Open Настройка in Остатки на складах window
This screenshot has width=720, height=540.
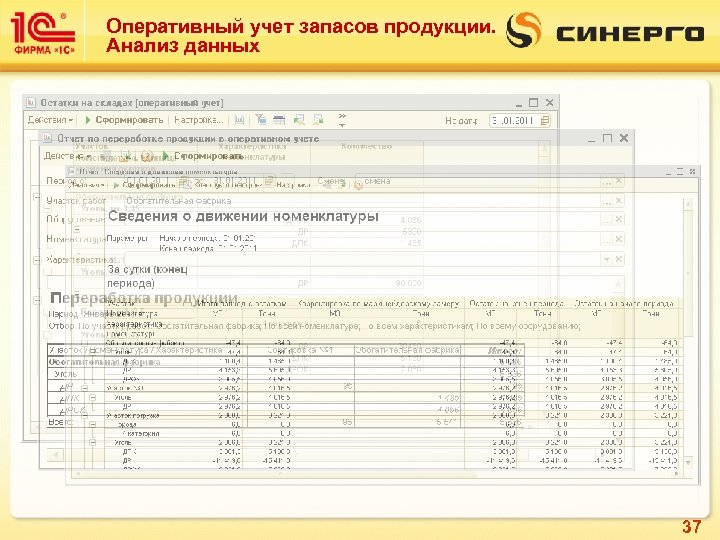[198, 120]
